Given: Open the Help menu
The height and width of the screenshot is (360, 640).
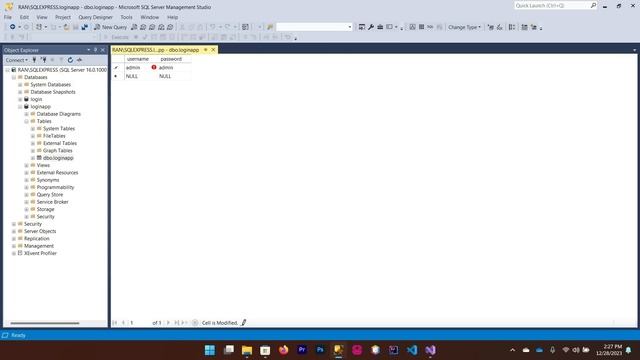Looking at the screenshot, I should (172, 17).
